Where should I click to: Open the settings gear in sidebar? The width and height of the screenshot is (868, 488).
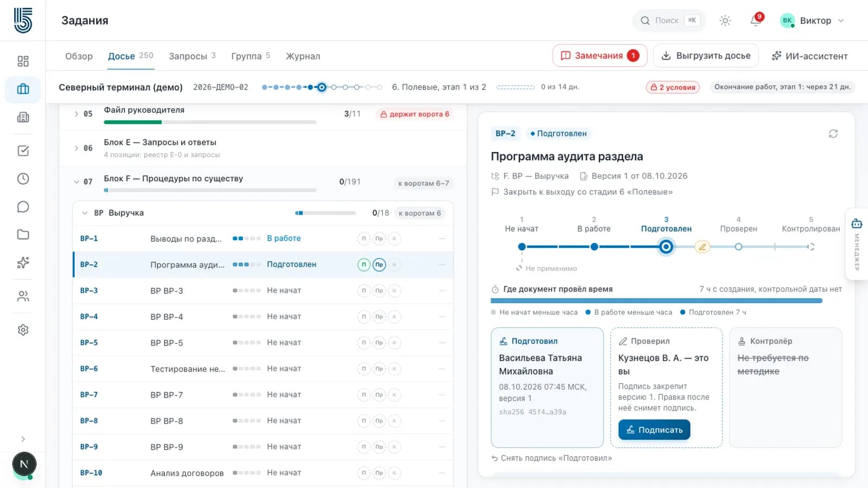click(x=23, y=330)
